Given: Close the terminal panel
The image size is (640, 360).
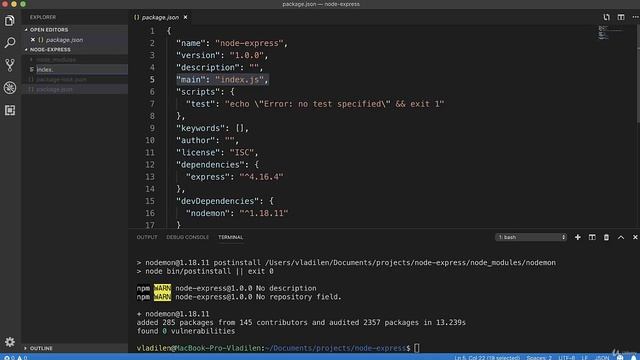Looking at the screenshot, I should coord(635,237).
